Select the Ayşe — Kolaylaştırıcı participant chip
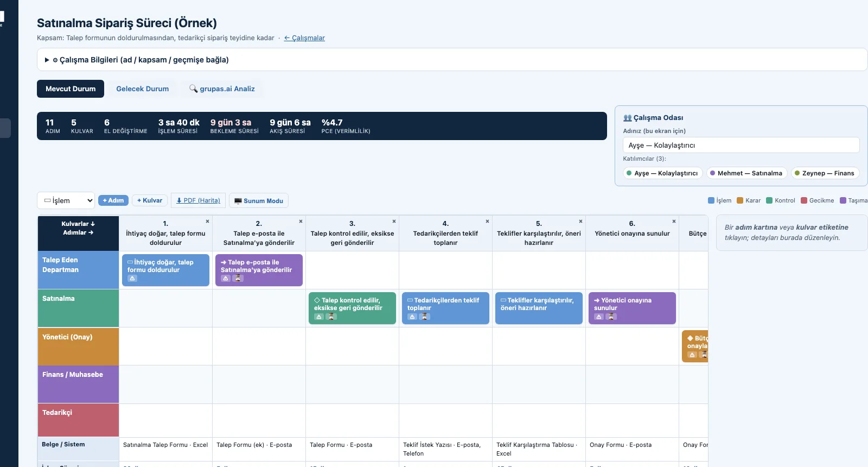 point(662,173)
